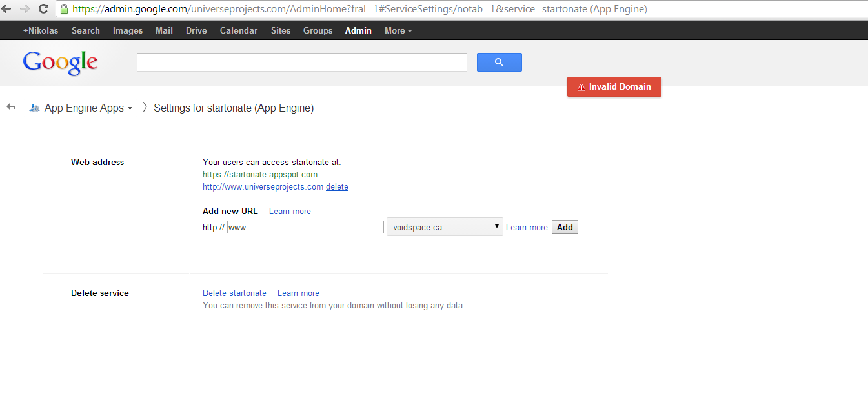Click delete next to www.universeprojects.com
The width and height of the screenshot is (868, 416).
[337, 187]
